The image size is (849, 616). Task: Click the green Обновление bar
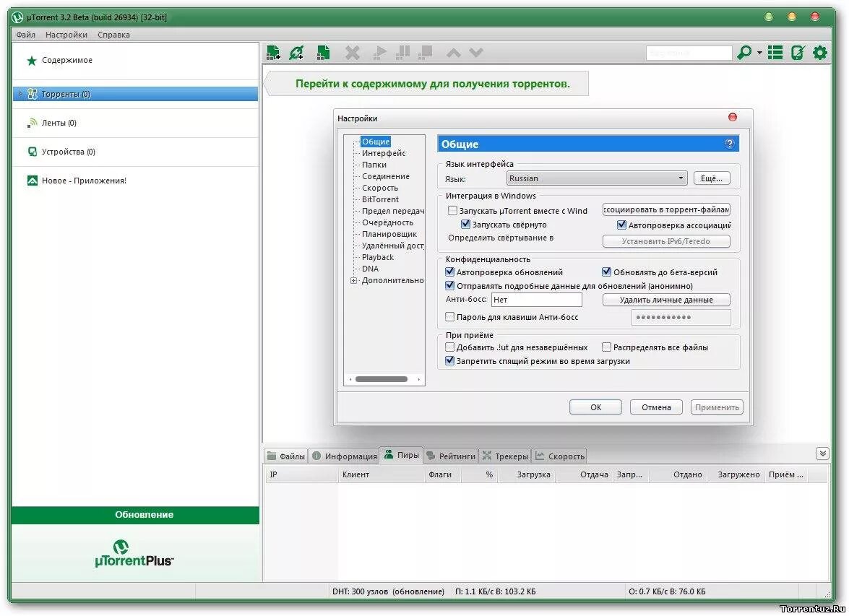tap(135, 515)
